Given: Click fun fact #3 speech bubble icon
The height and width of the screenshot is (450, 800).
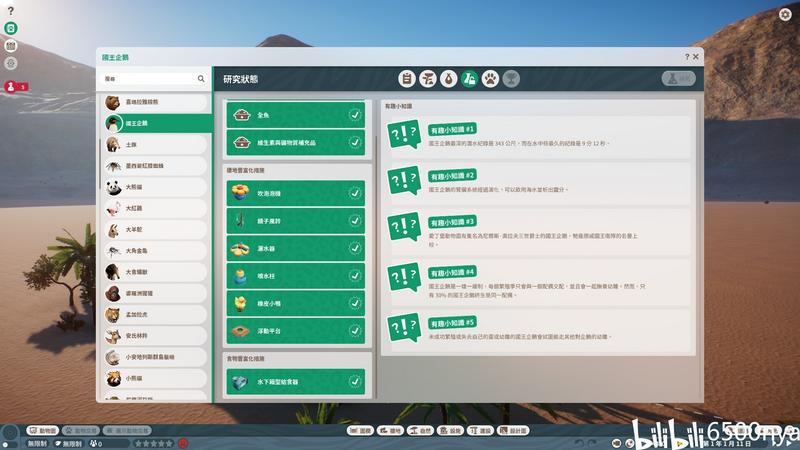Looking at the screenshot, I should [404, 227].
